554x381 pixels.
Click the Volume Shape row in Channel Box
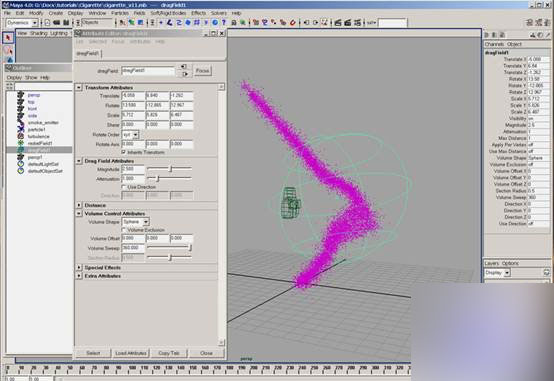click(517, 158)
